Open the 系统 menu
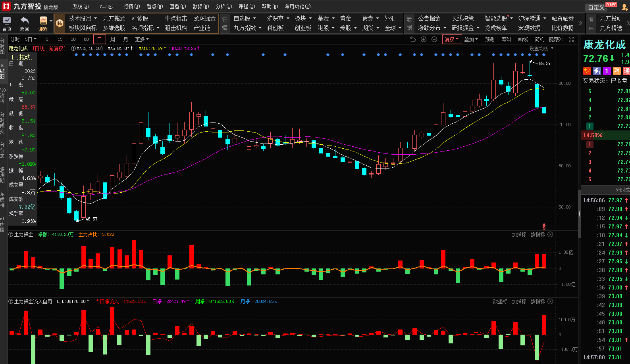630x364 pixels. coord(81,6)
